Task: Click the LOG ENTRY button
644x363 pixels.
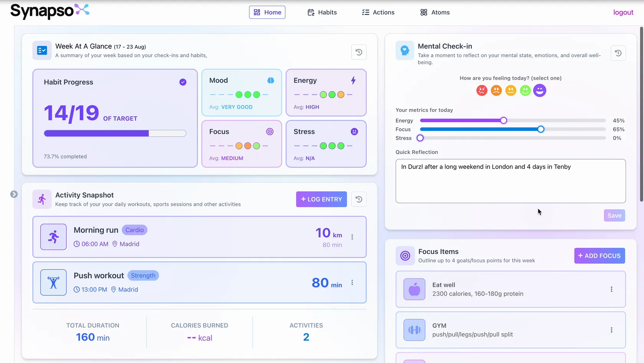Action: [321, 199]
